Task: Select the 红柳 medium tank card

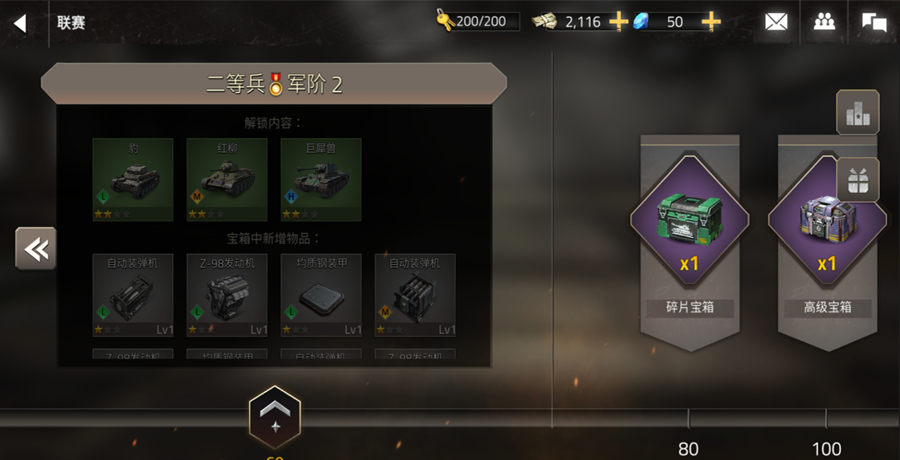Action: point(227,180)
